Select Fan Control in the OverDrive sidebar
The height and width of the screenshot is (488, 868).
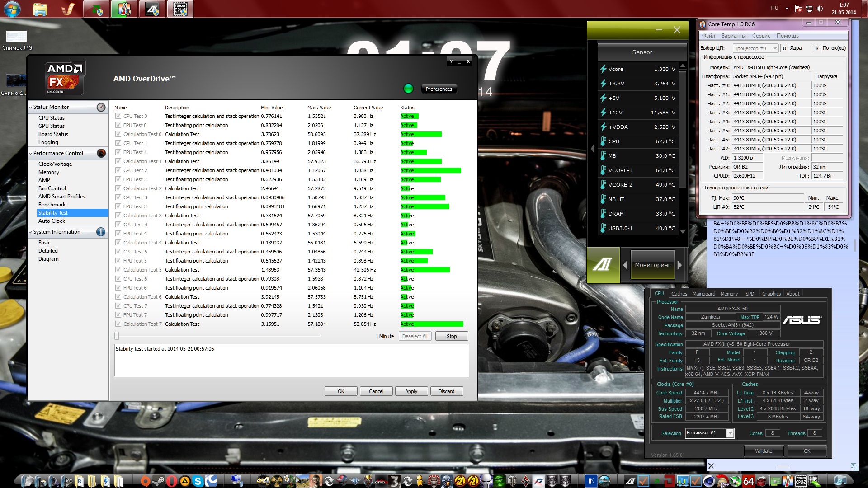point(52,188)
